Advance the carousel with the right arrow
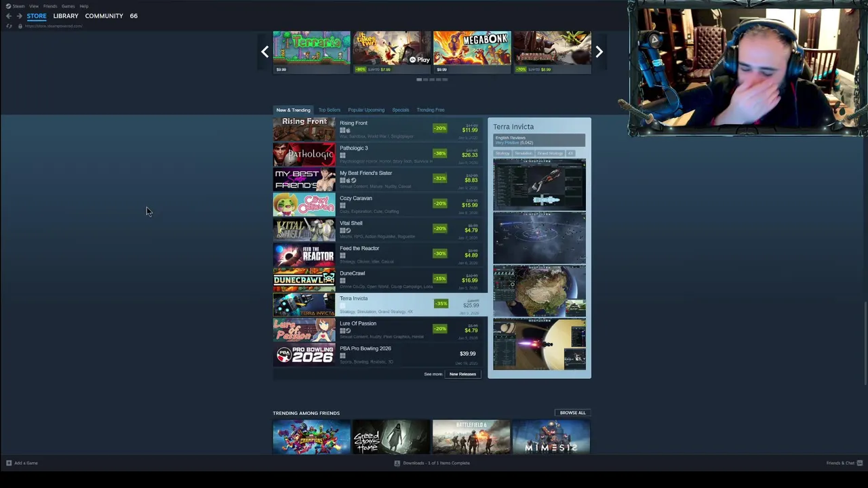868x488 pixels. (599, 52)
